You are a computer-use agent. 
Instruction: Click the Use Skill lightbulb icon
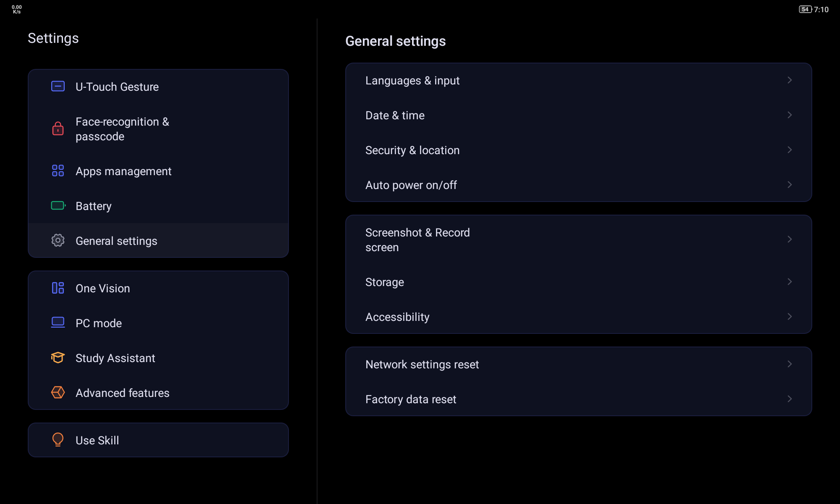[x=58, y=440]
